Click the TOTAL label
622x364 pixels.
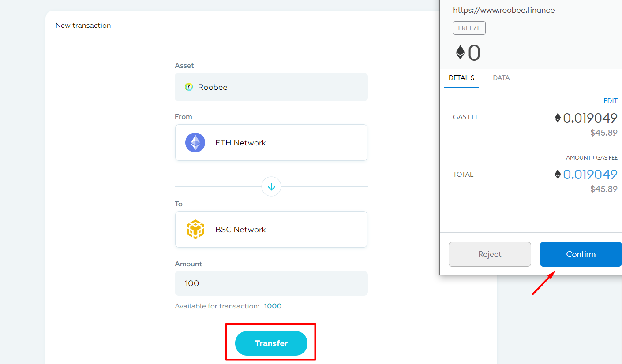click(x=463, y=175)
